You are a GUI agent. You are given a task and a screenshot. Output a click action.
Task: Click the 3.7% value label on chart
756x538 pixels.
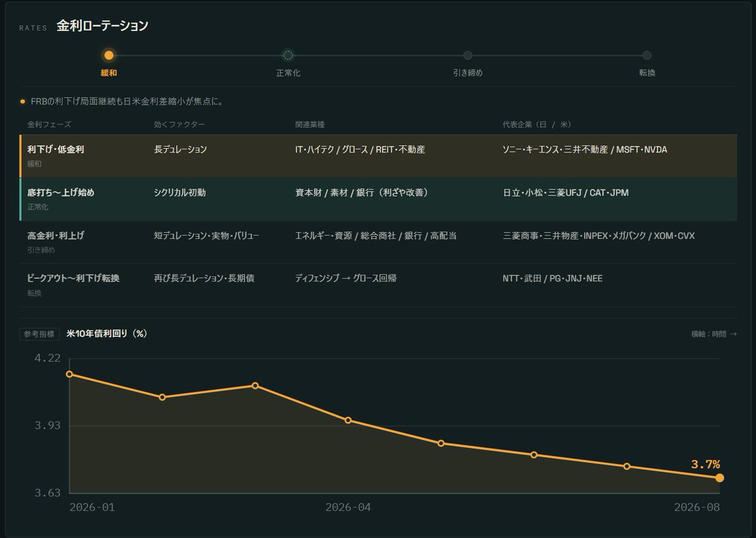(x=706, y=464)
